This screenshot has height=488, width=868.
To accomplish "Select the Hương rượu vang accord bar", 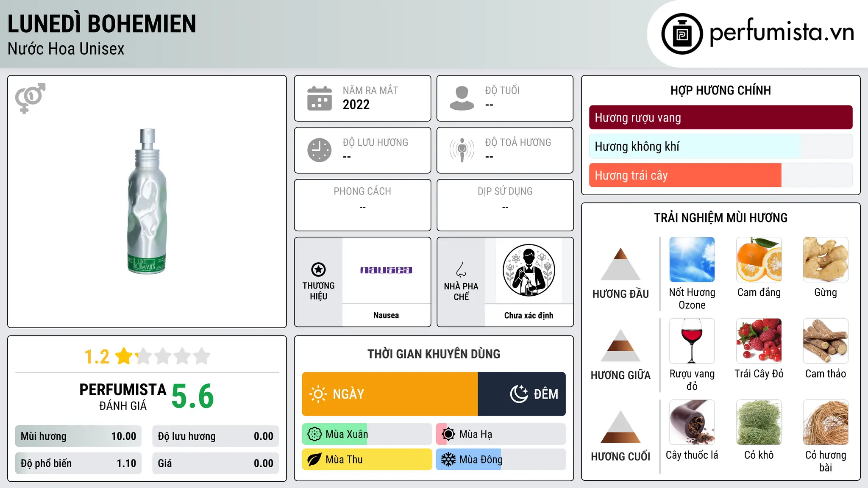I will 721,117.
